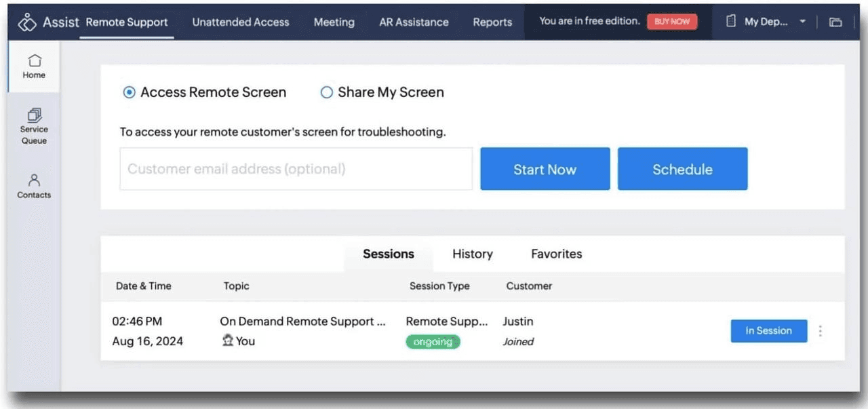Viewport: 868px width, 409px height.
Task: Open Service Queue in sidebar
Action: point(34,126)
